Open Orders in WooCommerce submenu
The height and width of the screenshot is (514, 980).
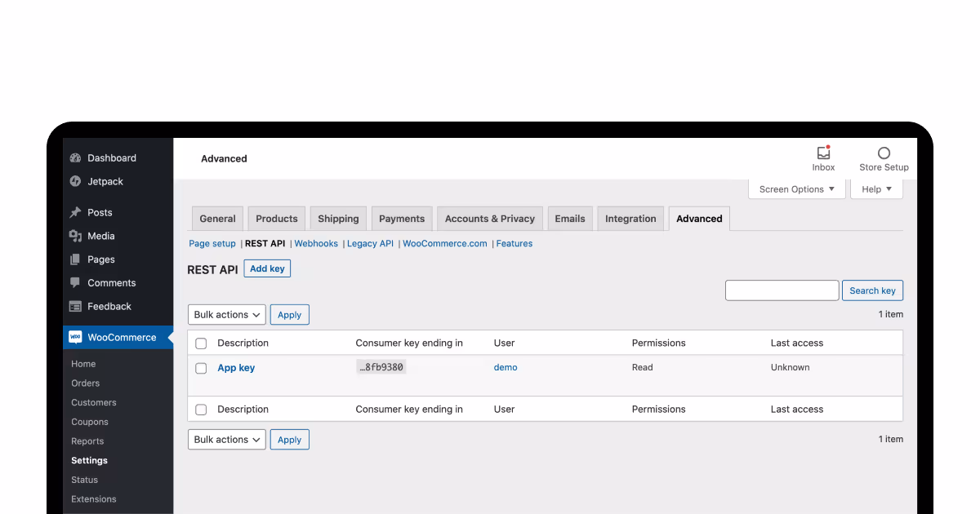(86, 383)
